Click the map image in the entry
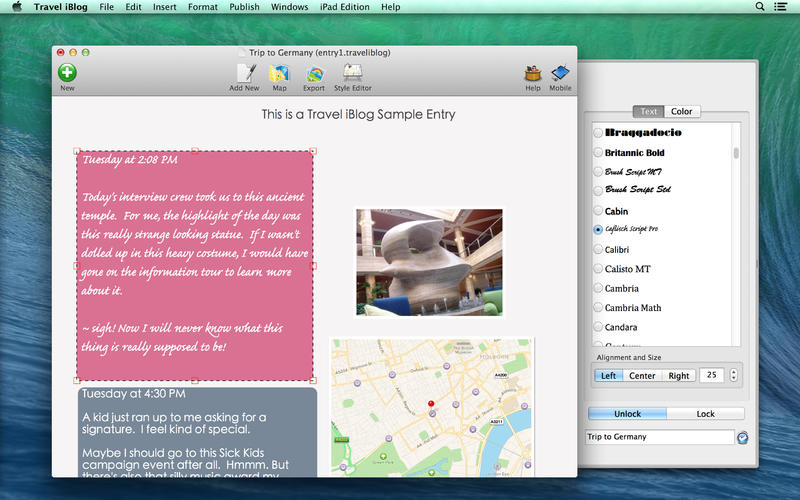800x500 pixels. [432, 407]
